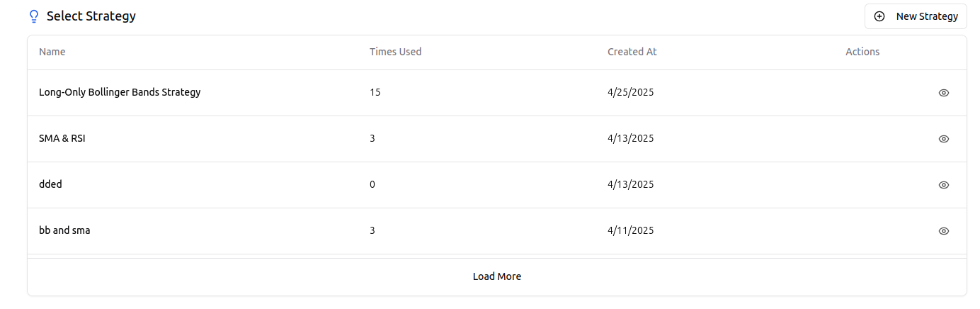
Task: Click the Name column header
Action: (x=52, y=52)
